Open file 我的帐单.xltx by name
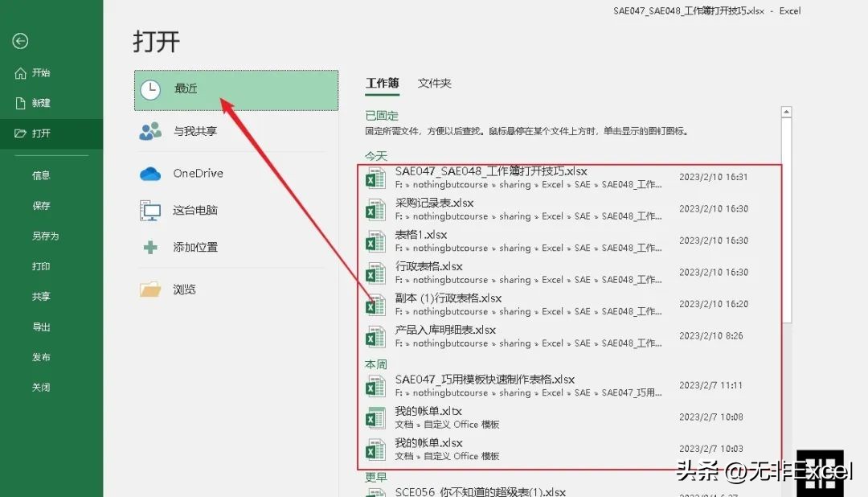Image resolution: width=868 pixels, height=497 pixels. [x=428, y=411]
